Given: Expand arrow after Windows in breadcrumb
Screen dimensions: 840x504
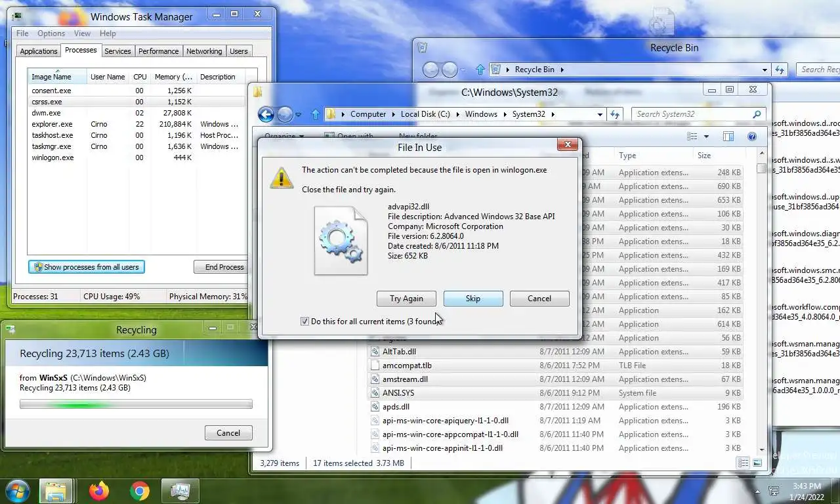Looking at the screenshot, I should click(x=504, y=114).
